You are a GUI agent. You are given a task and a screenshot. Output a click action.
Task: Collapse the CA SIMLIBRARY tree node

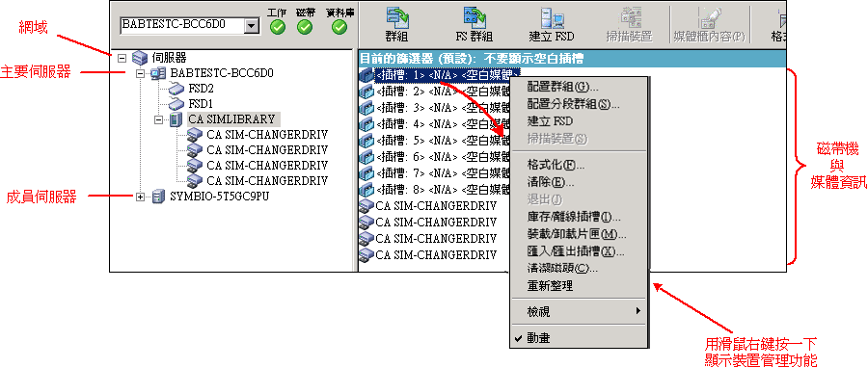158,118
